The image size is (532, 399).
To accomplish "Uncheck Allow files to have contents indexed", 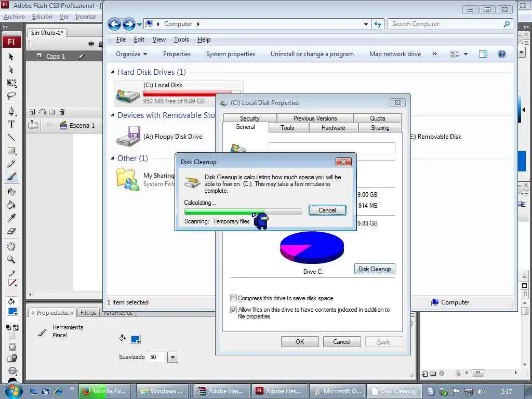I will [233, 310].
